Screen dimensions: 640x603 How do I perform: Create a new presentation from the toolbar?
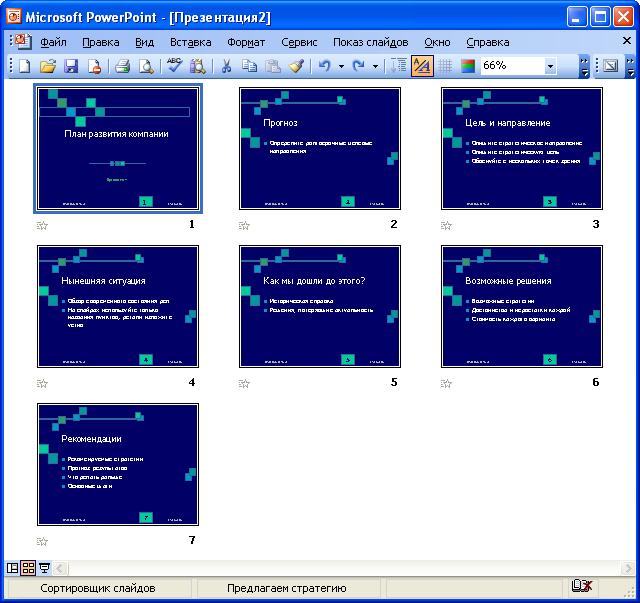(24, 66)
